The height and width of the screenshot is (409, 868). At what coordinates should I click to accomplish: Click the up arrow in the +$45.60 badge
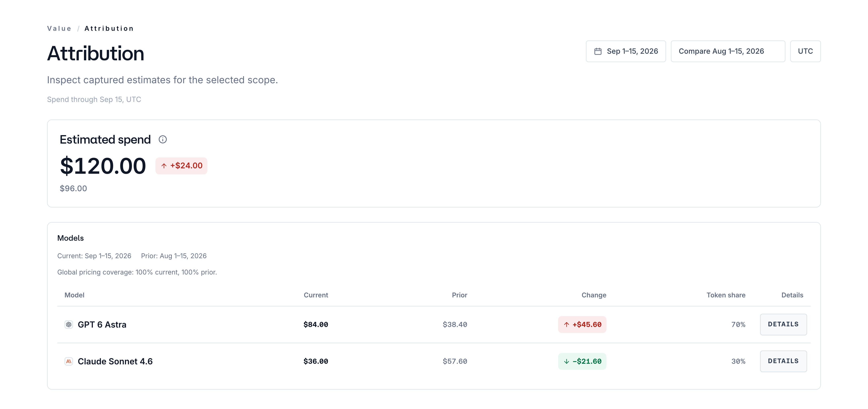[566, 324]
